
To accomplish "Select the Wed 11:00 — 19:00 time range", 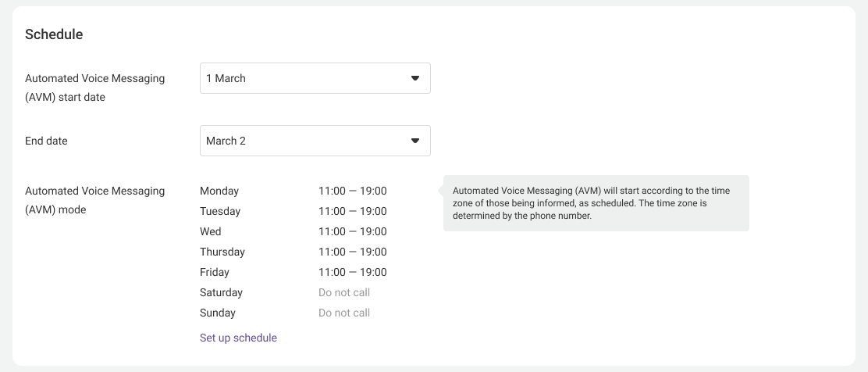I will [352, 231].
